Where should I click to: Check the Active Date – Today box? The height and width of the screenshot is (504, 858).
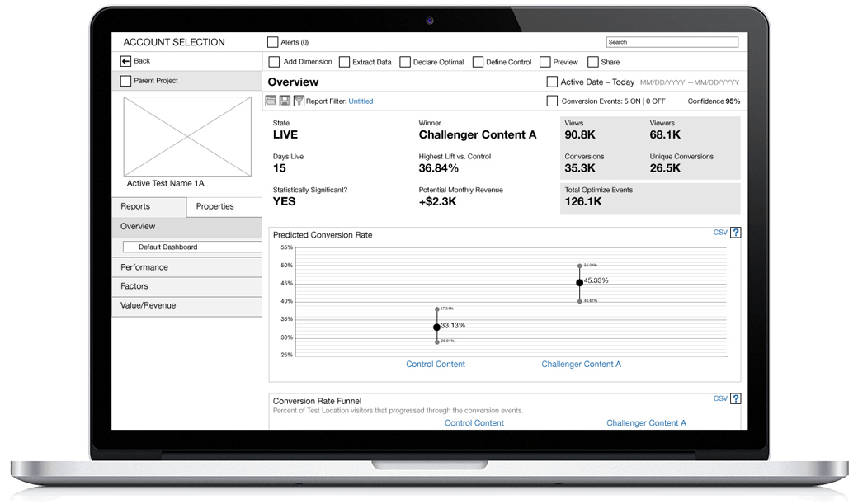pos(552,82)
